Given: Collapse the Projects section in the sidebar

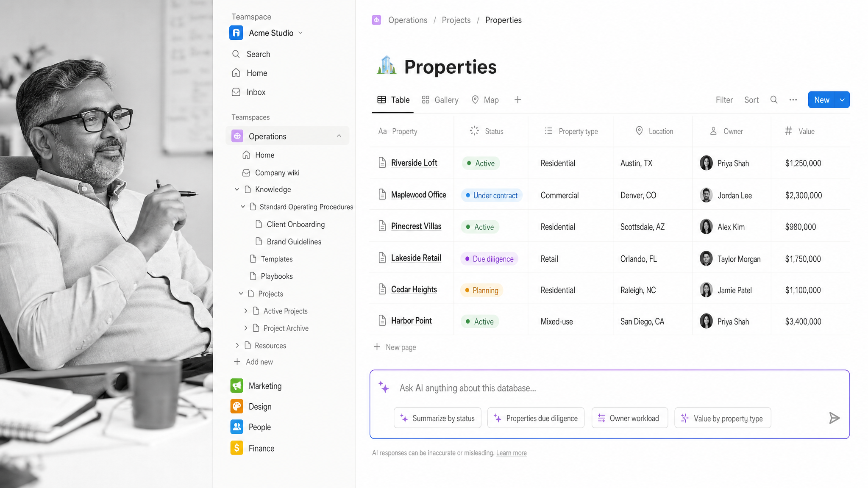Looking at the screenshot, I should [x=241, y=294].
